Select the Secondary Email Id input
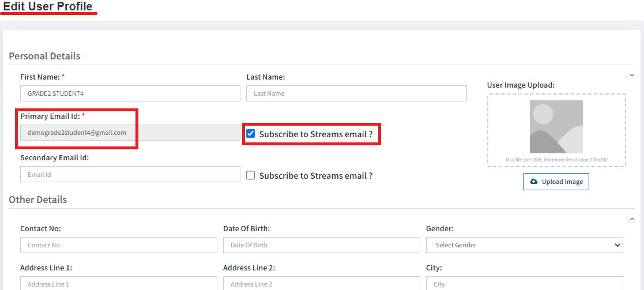 [130, 175]
